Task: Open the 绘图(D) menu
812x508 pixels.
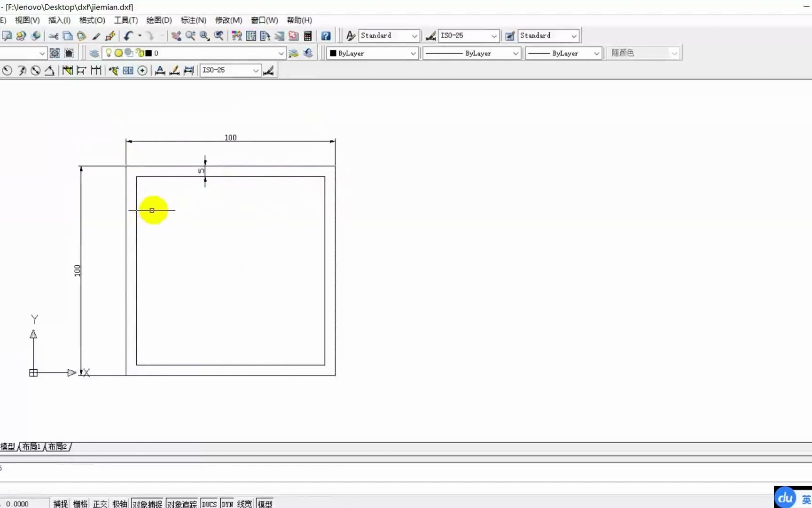Action: pos(159,20)
